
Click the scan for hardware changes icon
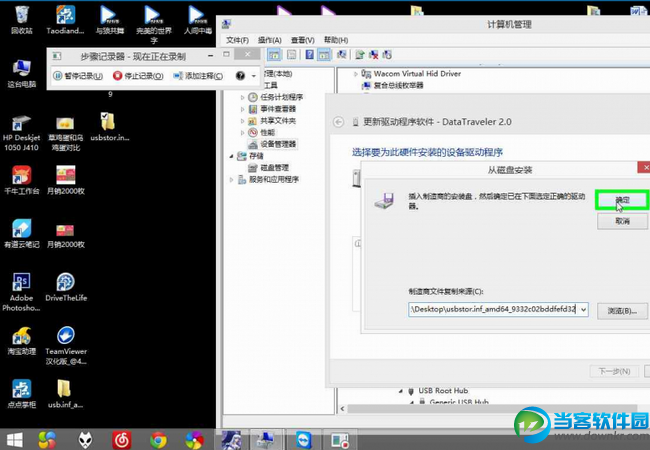[x=341, y=55]
